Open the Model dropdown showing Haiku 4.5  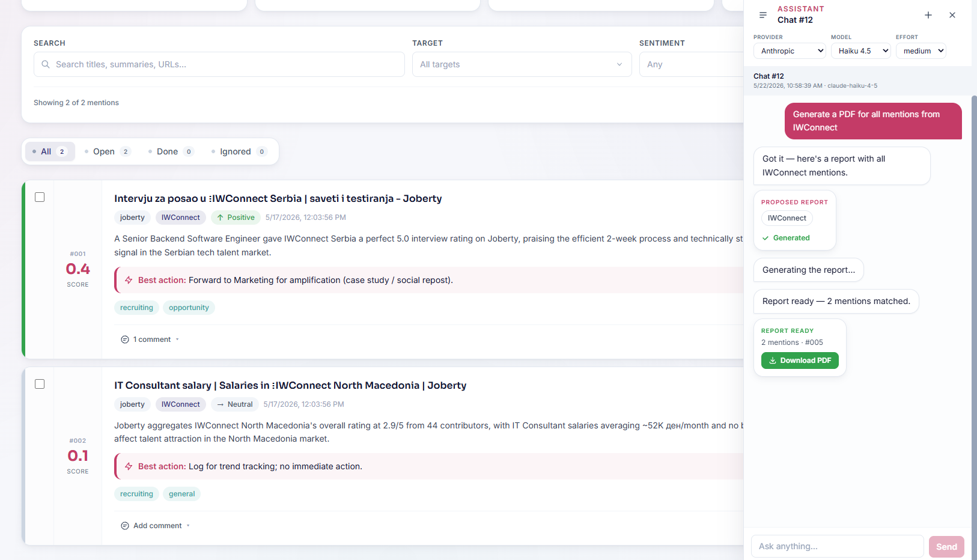tap(860, 51)
